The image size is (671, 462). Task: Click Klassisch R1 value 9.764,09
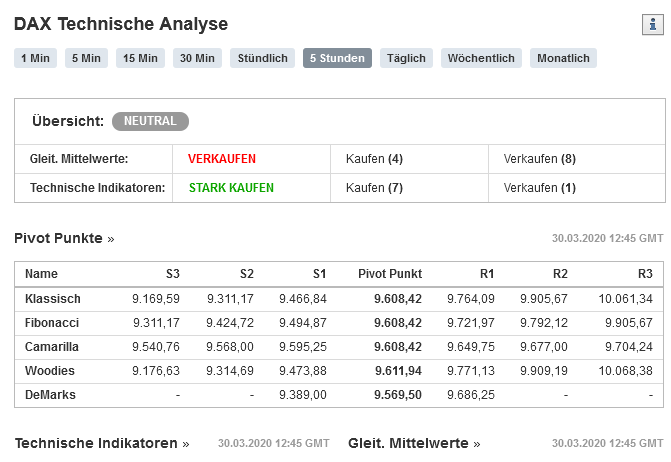click(x=471, y=299)
